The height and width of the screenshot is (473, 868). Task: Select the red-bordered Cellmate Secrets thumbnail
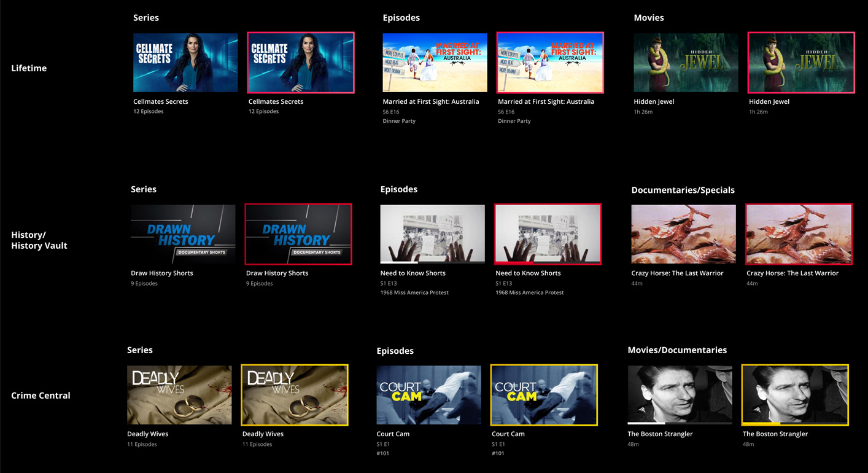pos(301,63)
